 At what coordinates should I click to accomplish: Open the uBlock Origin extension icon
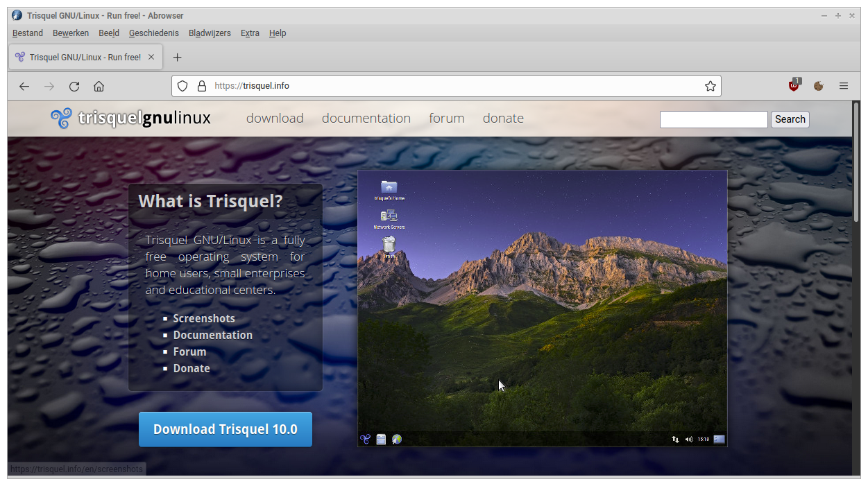(x=794, y=85)
